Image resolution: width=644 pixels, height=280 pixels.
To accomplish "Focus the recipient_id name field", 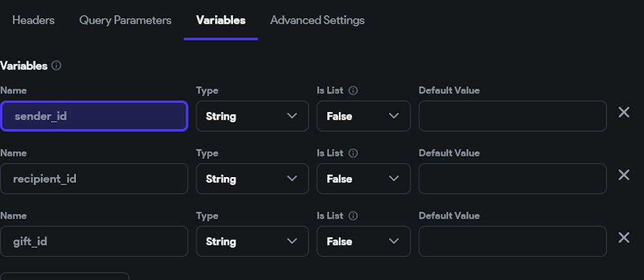I will coord(94,179).
